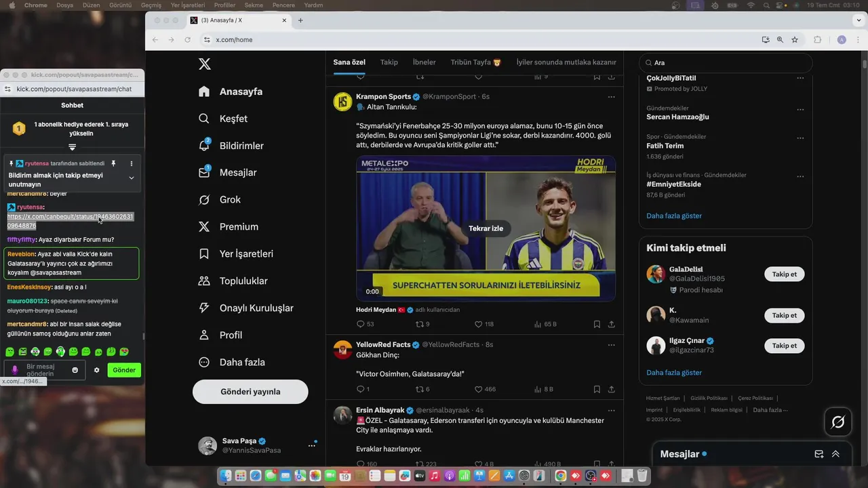This screenshot has height=488, width=868.
Task: Switch to the Sana özel tab
Action: (349, 62)
